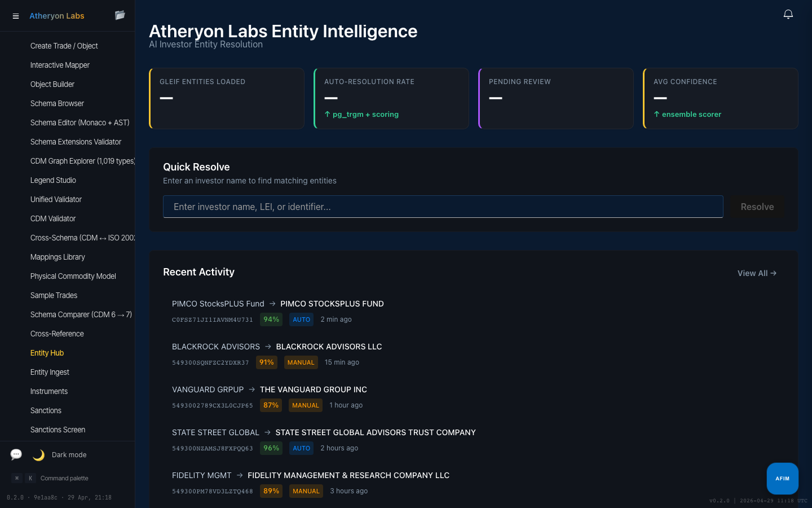The image size is (812, 508).
Task: Click the Atheryon Labs logo text
Action: [57, 16]
